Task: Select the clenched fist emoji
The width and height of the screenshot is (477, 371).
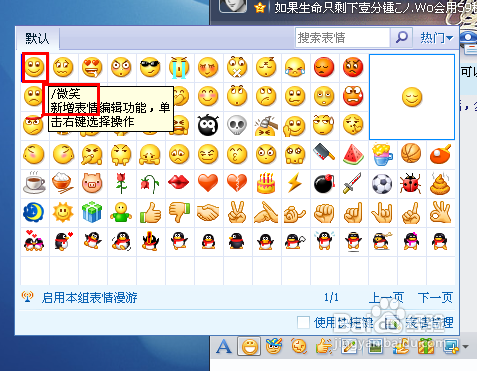Action: [324, 213]
